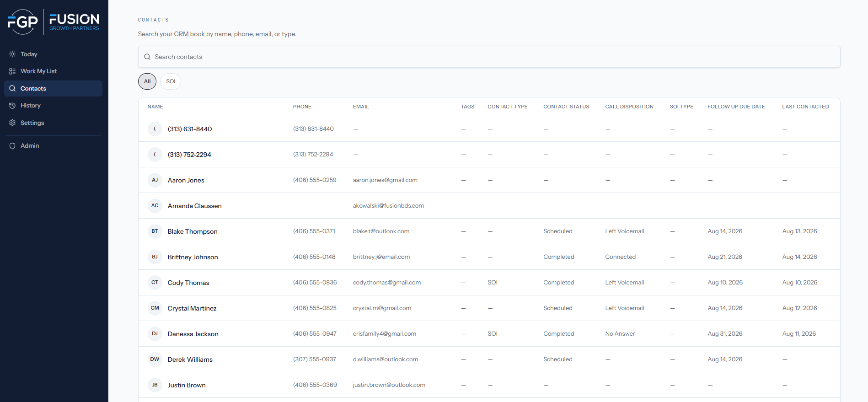868x402 pixels.
Task: Click the DW avatar for Derek Williams
Action: [155, 359]
